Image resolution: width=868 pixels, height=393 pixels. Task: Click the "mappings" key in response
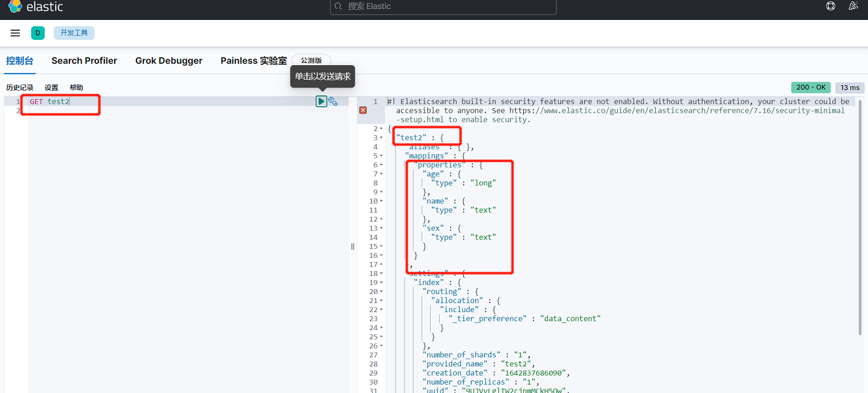point(426,156)
